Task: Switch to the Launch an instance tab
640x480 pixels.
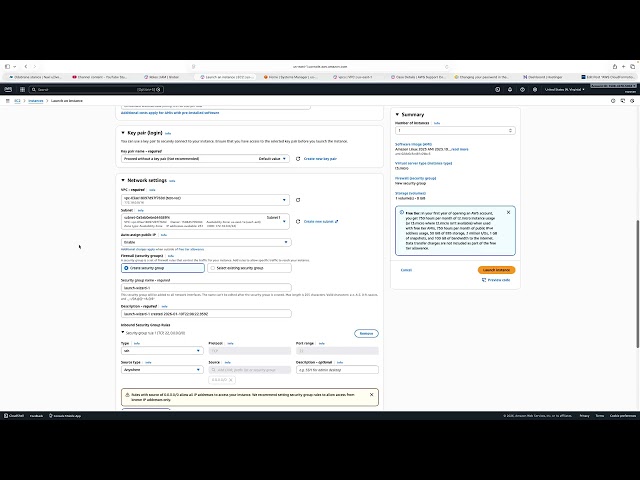Action: click(227, 77)
